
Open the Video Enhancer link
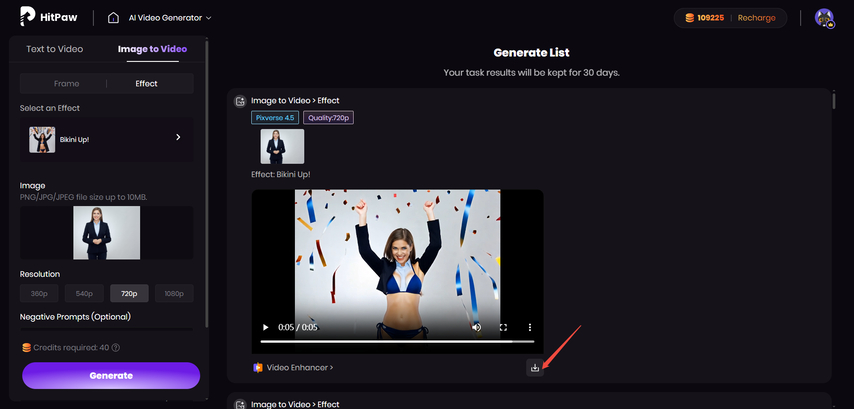point(300,368)
